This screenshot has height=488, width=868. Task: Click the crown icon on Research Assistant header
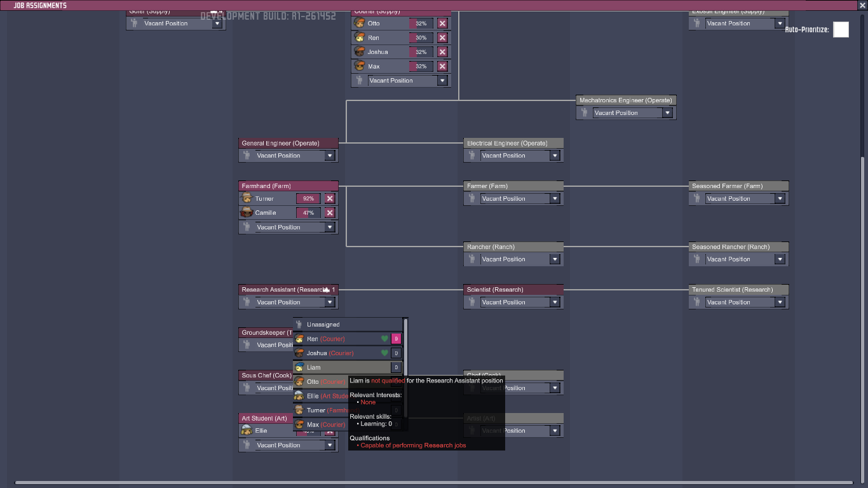point(327,290)
